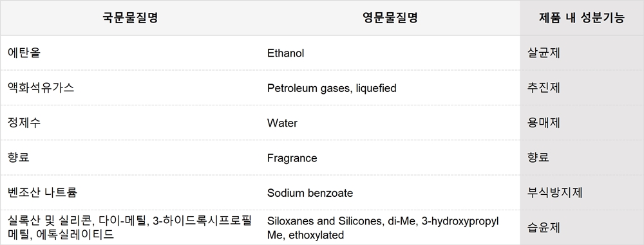Click Petroleum gases, liquefied text
Viewport: 644px width, 245px height.
332,88
